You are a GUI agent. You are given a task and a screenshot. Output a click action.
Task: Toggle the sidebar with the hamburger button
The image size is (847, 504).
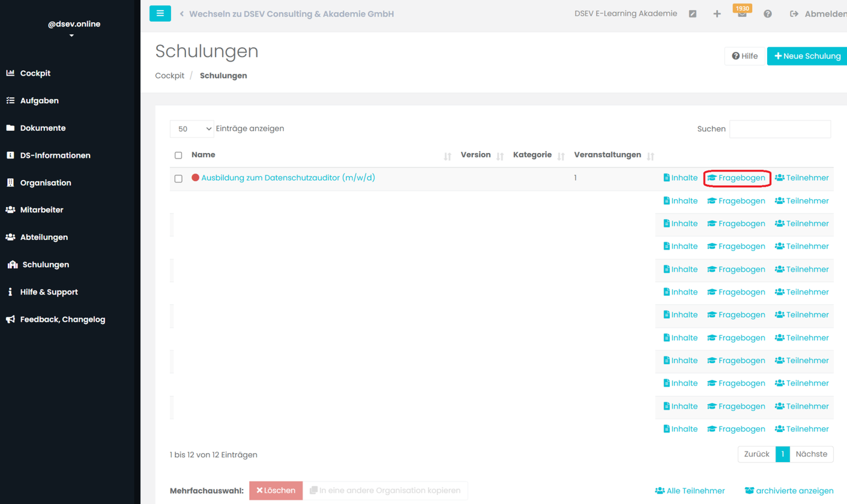[x=160, y=13]
